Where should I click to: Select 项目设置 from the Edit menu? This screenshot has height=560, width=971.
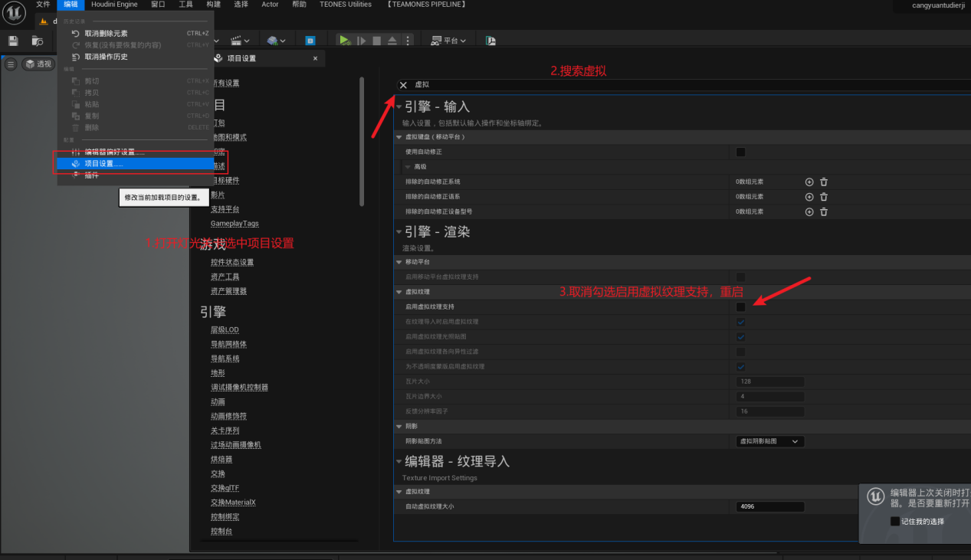tap(103, 164)
